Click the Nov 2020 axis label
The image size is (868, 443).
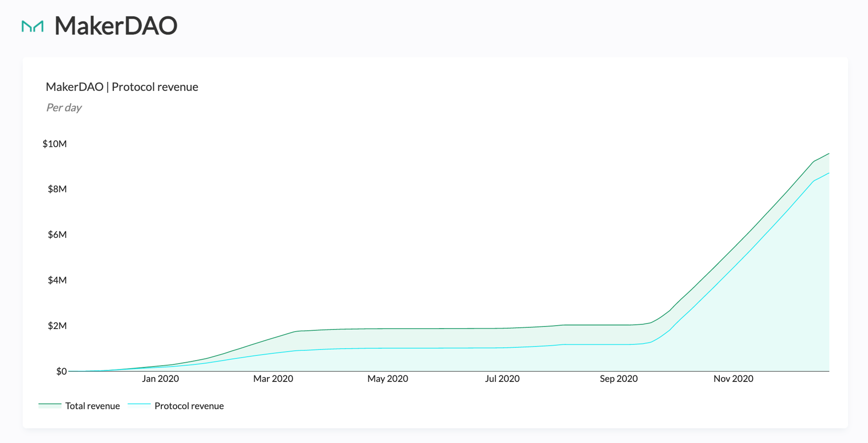(733, 379)
